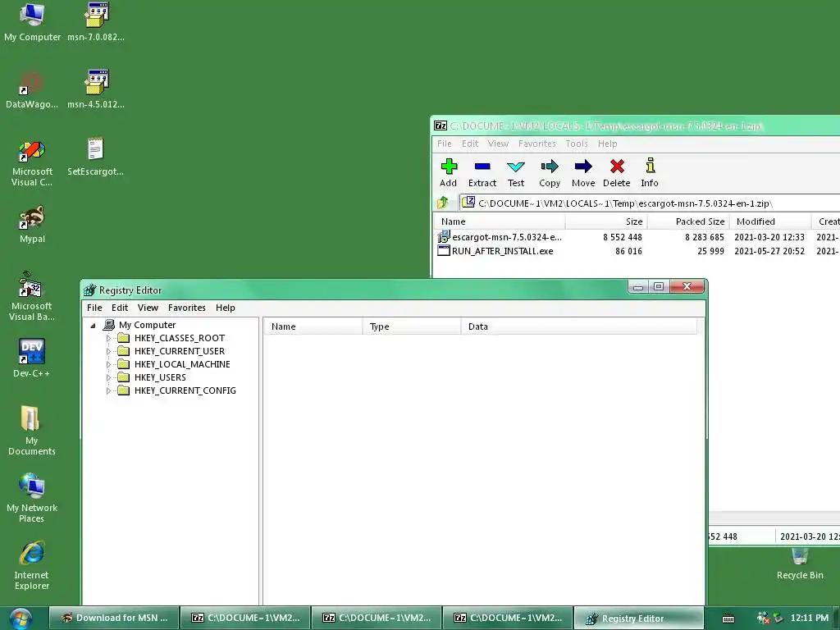The height and width of the screenshot is (630, 840).
Task: Open the Help menu in 7-Zip window
Action: (608, 144)
